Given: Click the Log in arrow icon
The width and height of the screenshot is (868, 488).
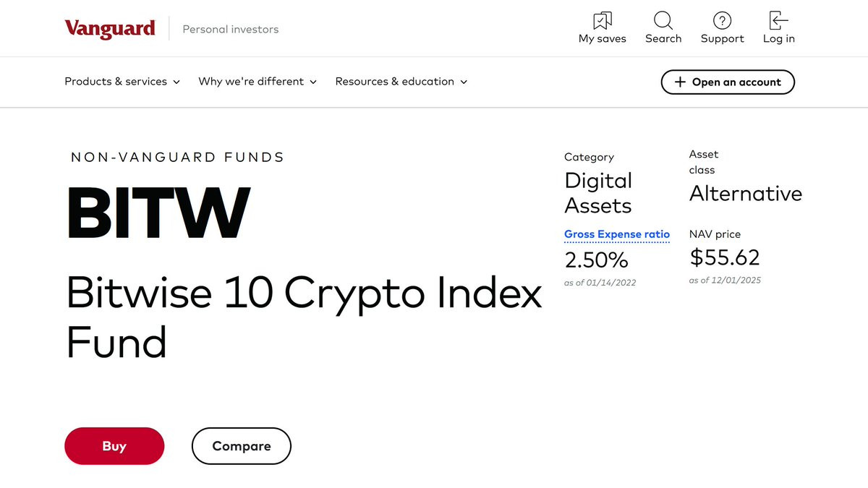Looking at the screenshot, I should click(778, 20).
